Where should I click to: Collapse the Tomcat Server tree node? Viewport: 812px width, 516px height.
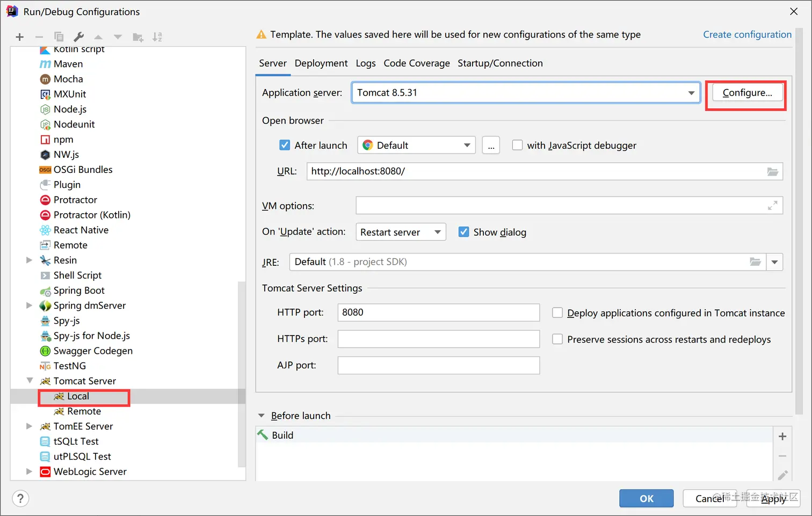pos(30,381)
